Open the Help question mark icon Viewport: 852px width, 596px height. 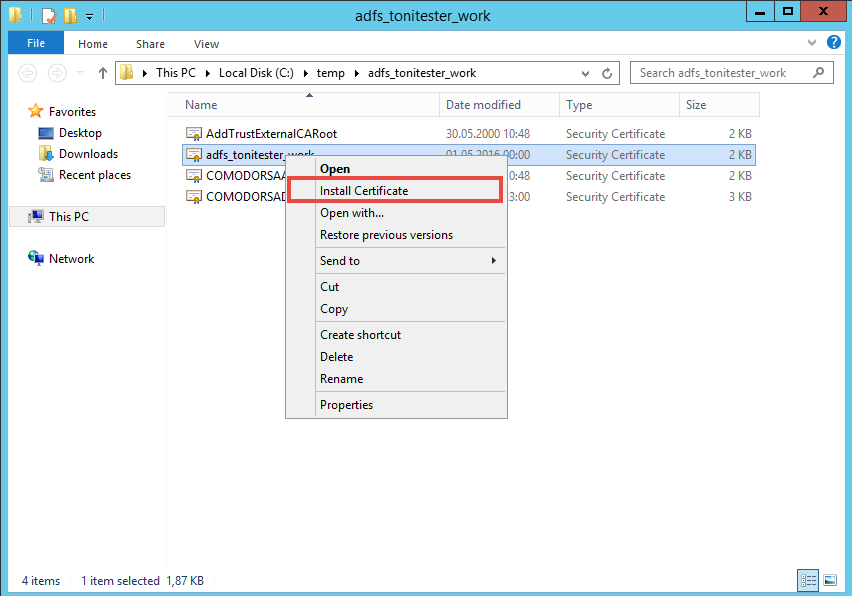[830, 44]
